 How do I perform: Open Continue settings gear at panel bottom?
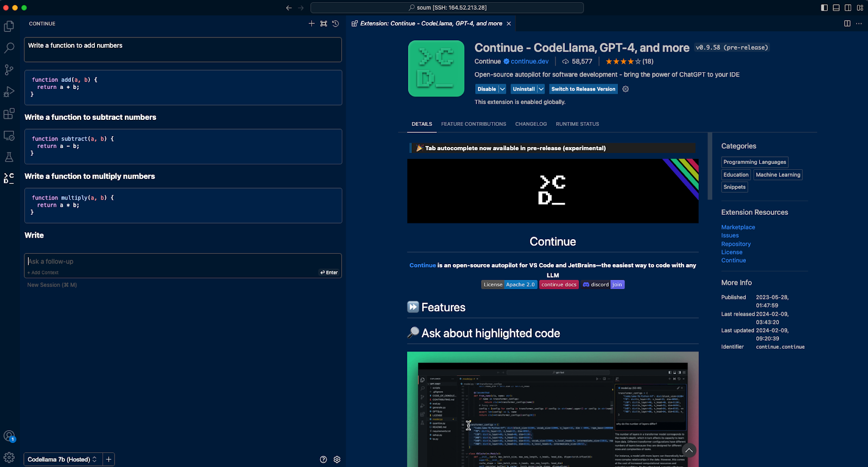(x=337, y=459)
